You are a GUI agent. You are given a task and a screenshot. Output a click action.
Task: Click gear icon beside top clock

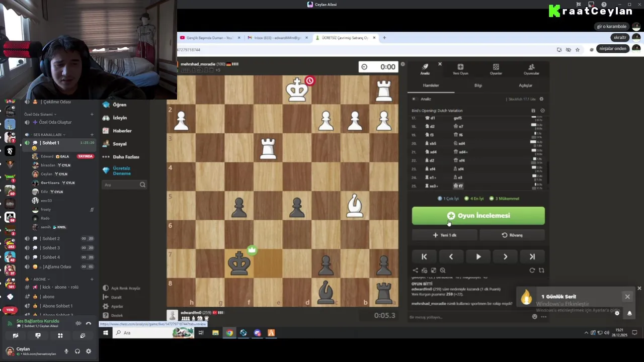point(403,64)
